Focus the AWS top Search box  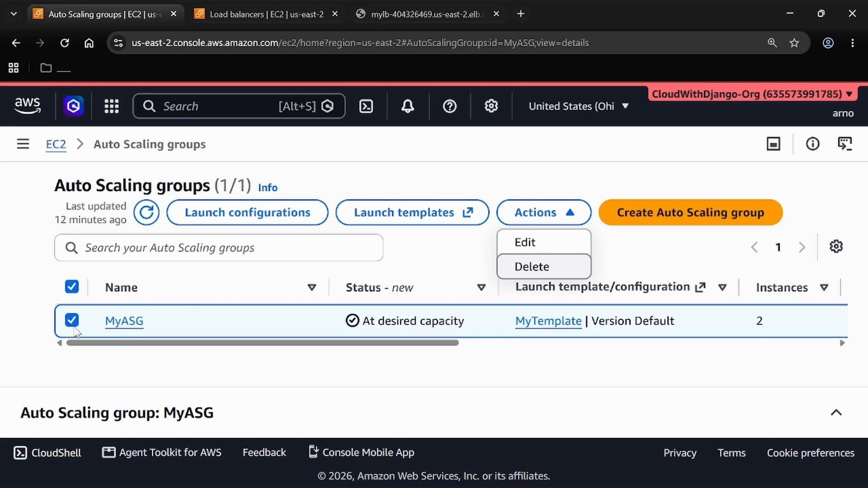click(239, 106)
